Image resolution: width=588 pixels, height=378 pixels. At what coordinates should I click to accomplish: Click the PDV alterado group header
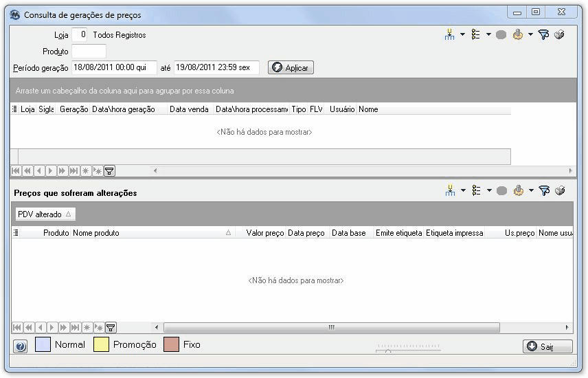click(45, 214)
